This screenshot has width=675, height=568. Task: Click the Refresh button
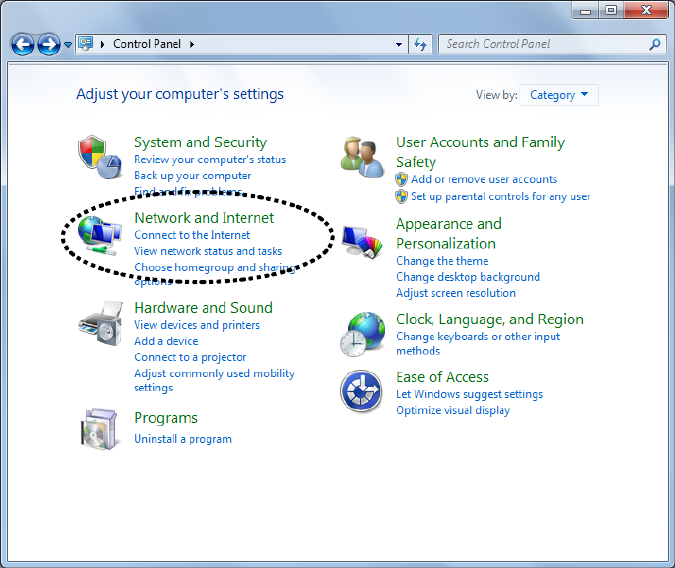point(421,44)
